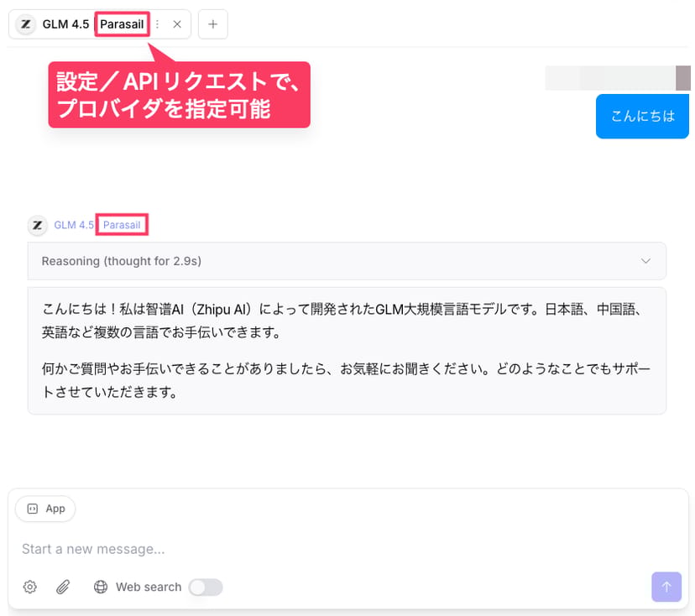Click the Parasail provider label in the tab
Image resolution: width=695 pixels, height=616 pixels.
click(122, 24)
